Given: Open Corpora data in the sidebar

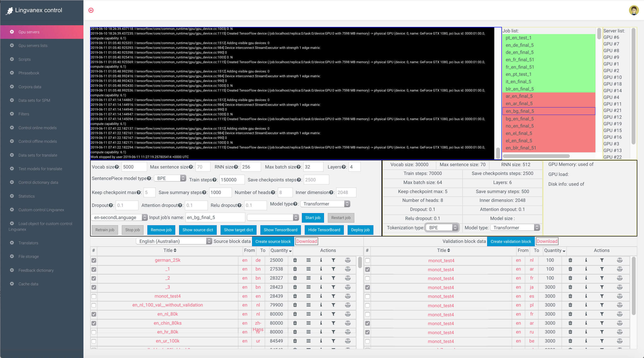Looking at the screenshot, I should [30, 87].
